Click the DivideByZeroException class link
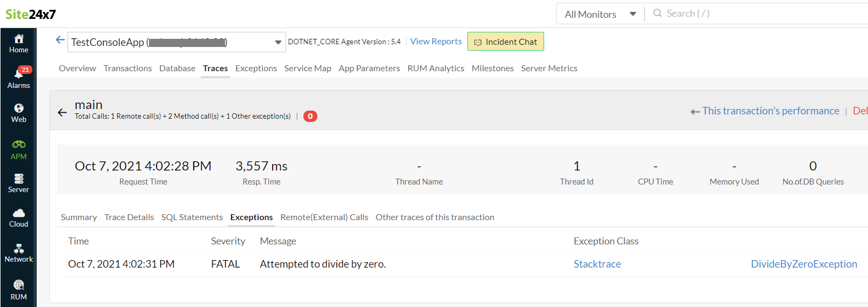 [803, 264]
